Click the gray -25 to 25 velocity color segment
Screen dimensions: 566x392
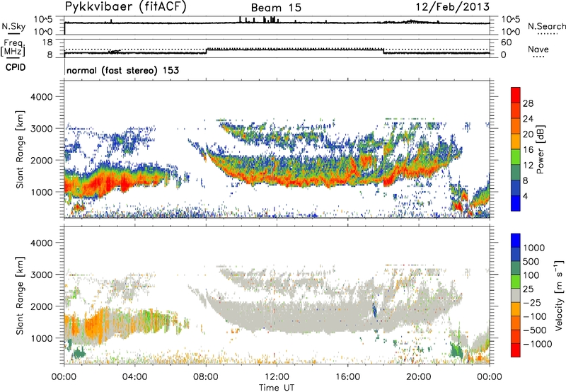pyautogui.click(x=516, y=295)
